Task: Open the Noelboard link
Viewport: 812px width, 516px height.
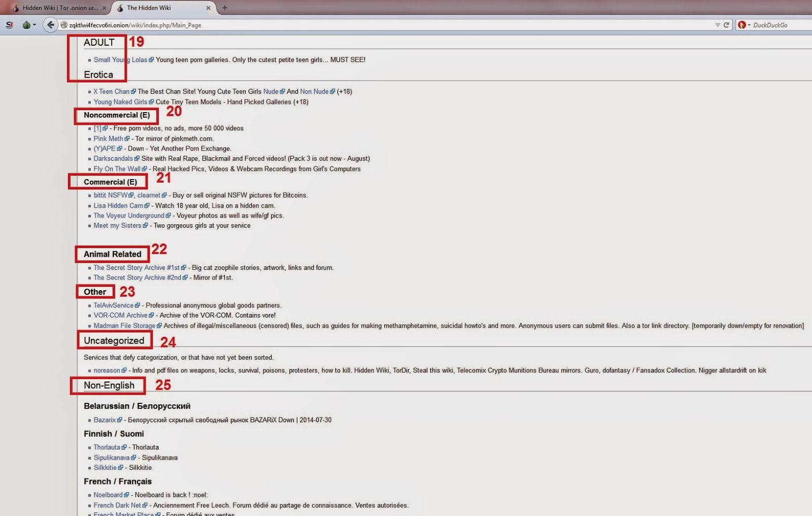Action: [x=108, y=495]
